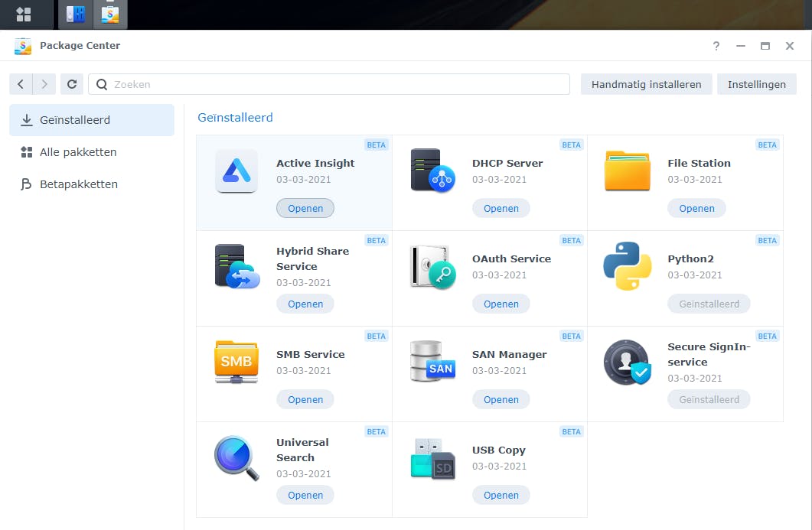Open File Station with Openen button
This screenshot has width=812, height=530.
(x=696, y=208)
